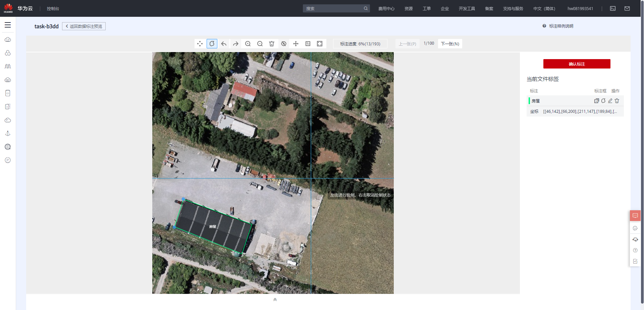
Task: Zoom out of the image
Action: (260, 44)
